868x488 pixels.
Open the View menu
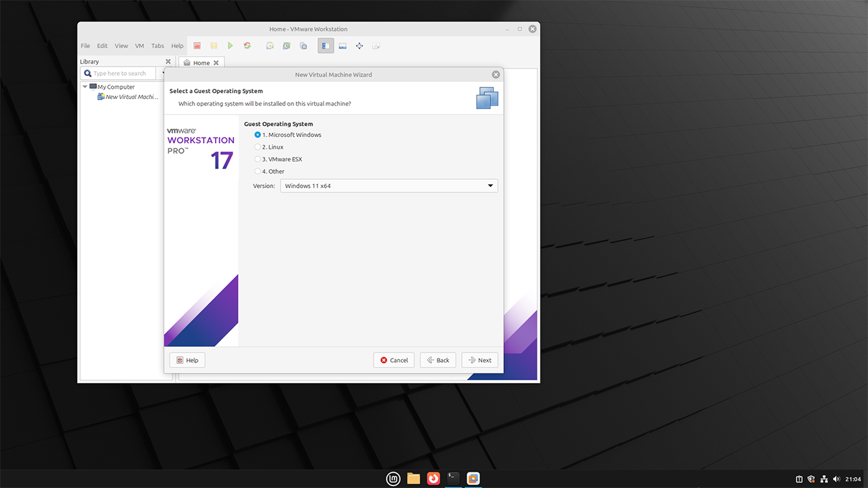[x=121, y=46]
